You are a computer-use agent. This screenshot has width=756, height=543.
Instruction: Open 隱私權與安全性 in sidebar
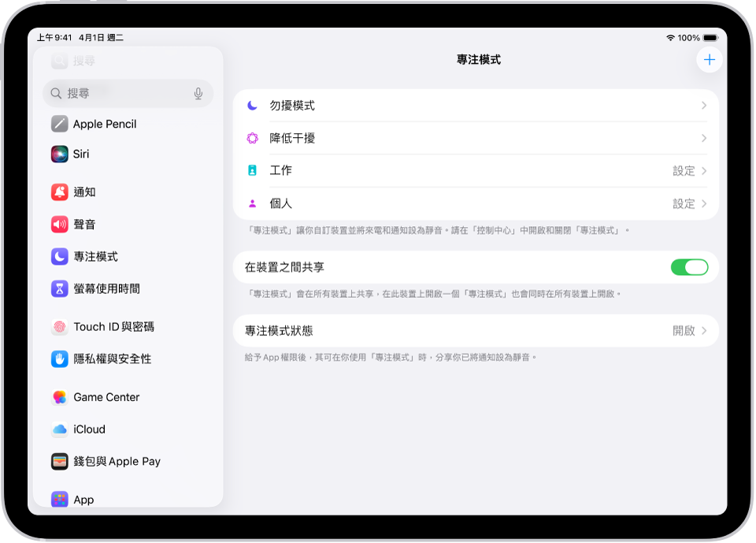click(128, 359)
